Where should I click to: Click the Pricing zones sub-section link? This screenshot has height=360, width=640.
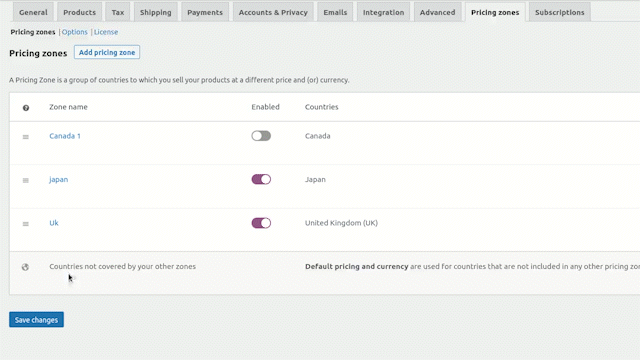click(33, 32)
